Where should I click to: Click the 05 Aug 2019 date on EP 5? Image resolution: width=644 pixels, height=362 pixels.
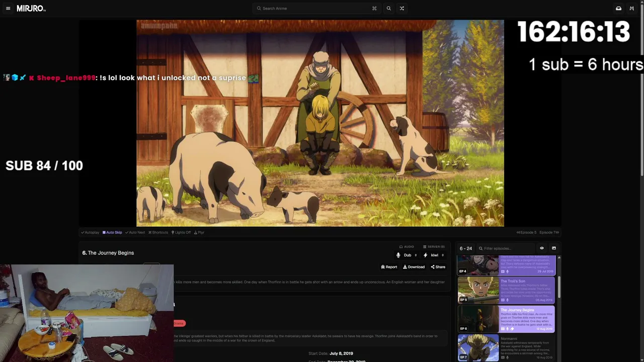pos(545,300)
